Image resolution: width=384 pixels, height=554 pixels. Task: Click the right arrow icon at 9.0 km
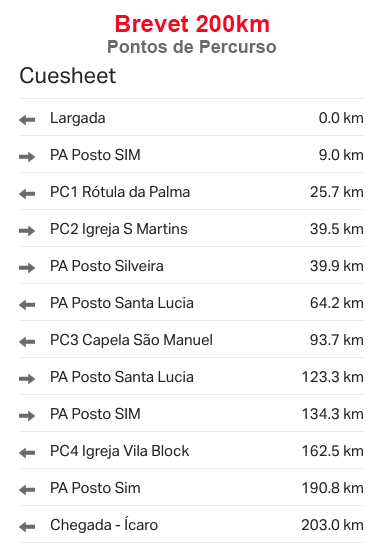[27, 157]
